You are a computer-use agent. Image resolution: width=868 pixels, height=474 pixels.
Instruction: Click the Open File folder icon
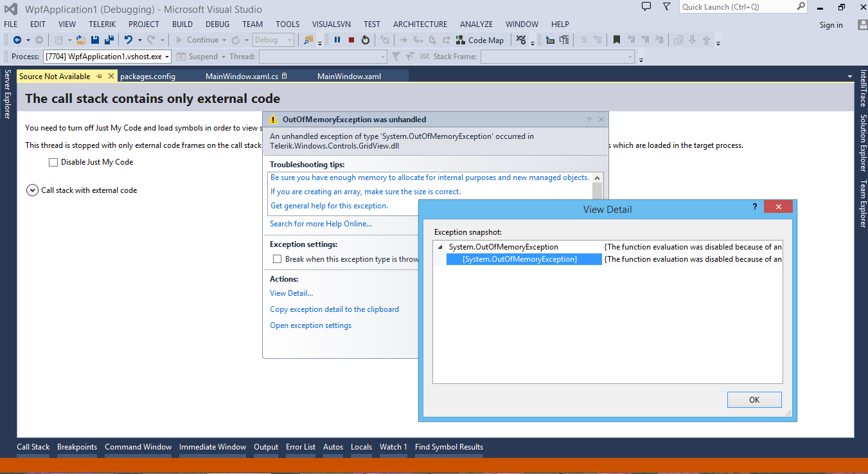81,40
